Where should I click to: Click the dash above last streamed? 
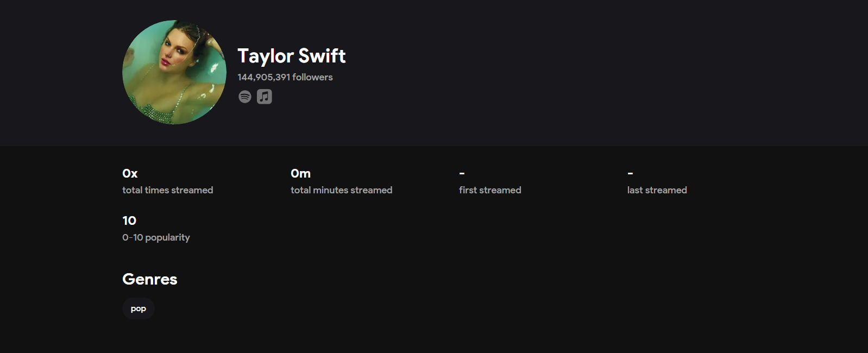tap(630, 173)
